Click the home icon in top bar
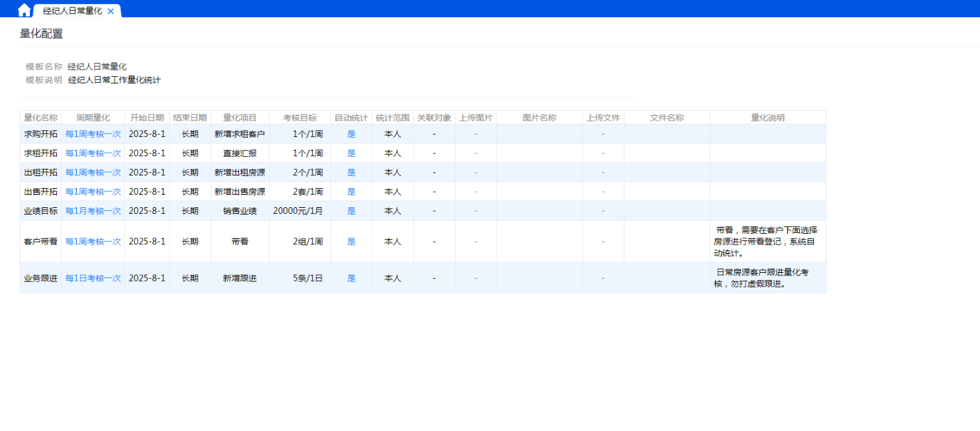The height and width of the screenshot is (431, 980). 24,10
